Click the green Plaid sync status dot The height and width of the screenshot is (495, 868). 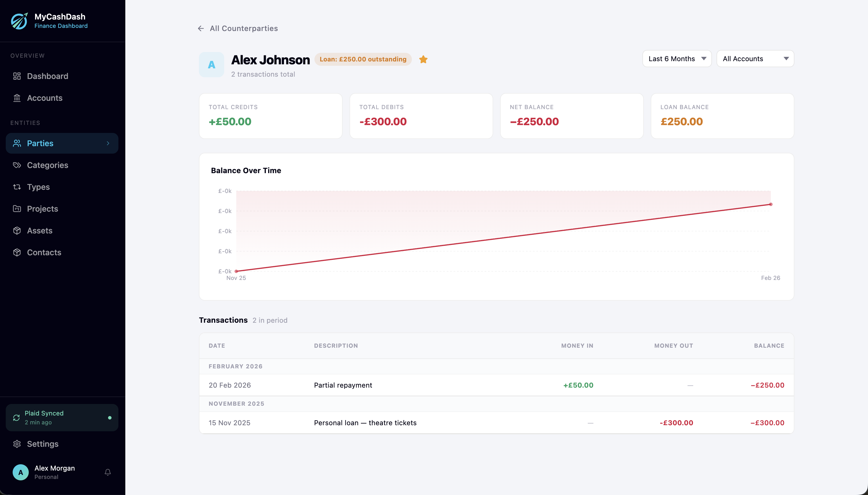point(110,417)
